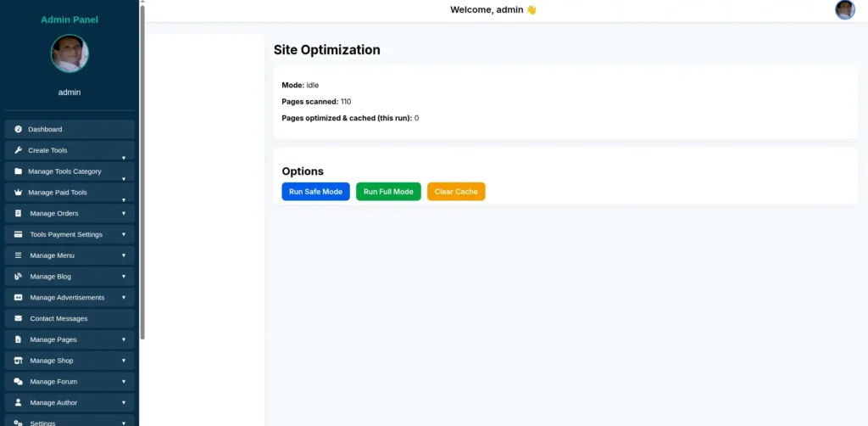Click the Create Tools wrench icon
The height and width of the screenshot is (426, 868).
[19, 150]
